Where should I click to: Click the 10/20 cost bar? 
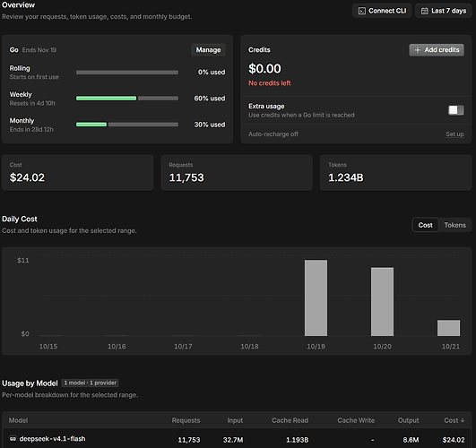pos(382,302)
